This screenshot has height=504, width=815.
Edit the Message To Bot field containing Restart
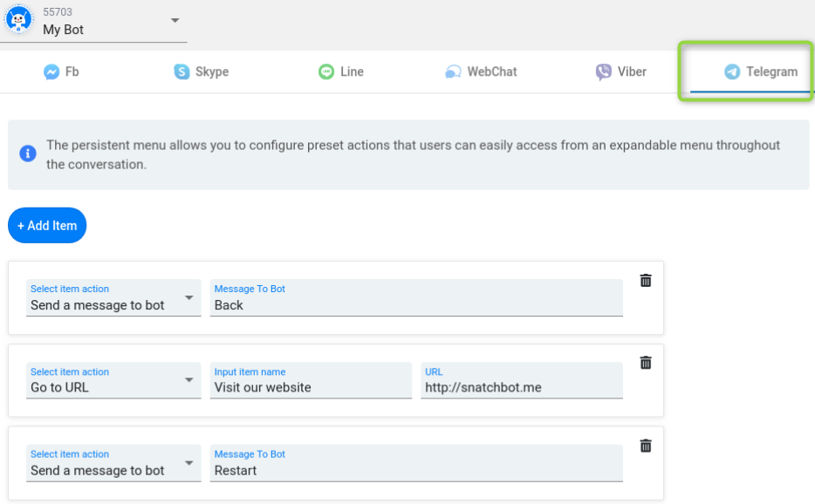416,470
